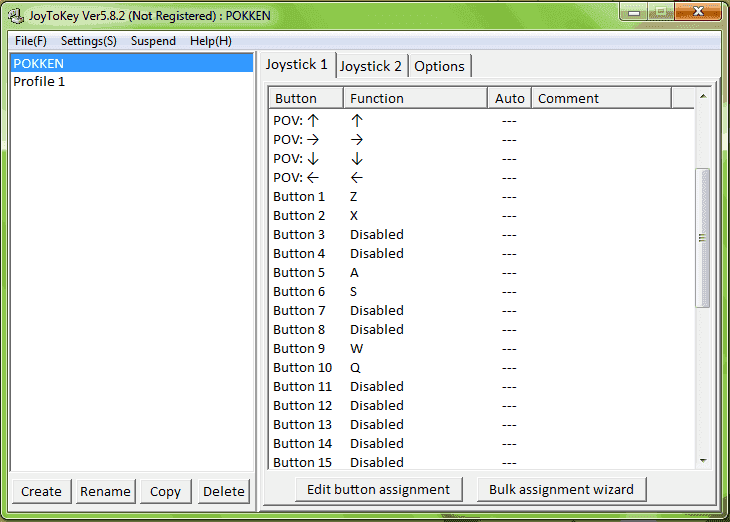Image resolution: width=730 pixels, height=522 pixels.
Task: Select the POKKEN profile
Action: click(x=131, y=63)
